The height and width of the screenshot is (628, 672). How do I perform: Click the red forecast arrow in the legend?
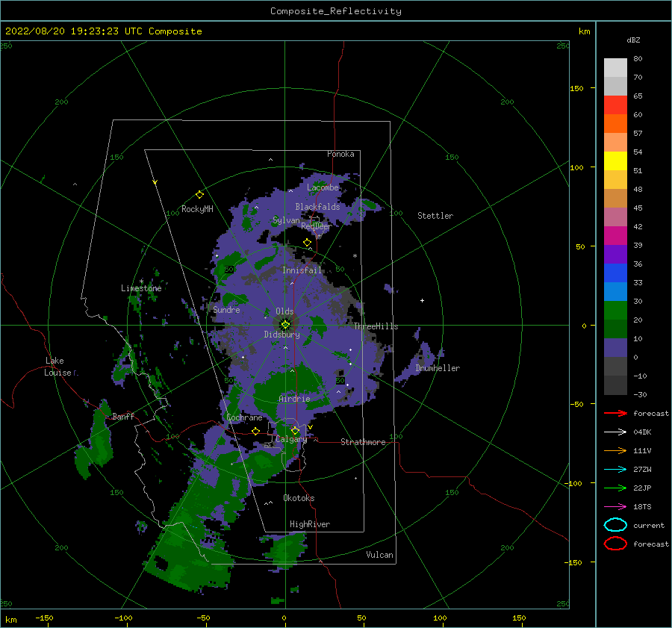point(615,413)
